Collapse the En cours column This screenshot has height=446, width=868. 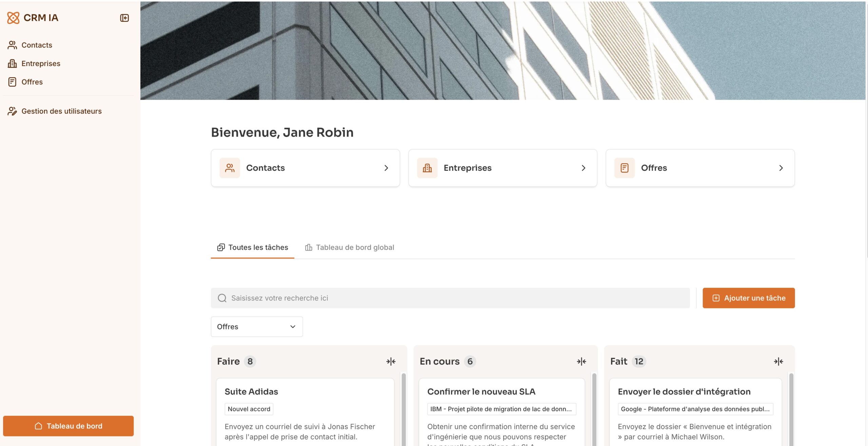point(581,362)
